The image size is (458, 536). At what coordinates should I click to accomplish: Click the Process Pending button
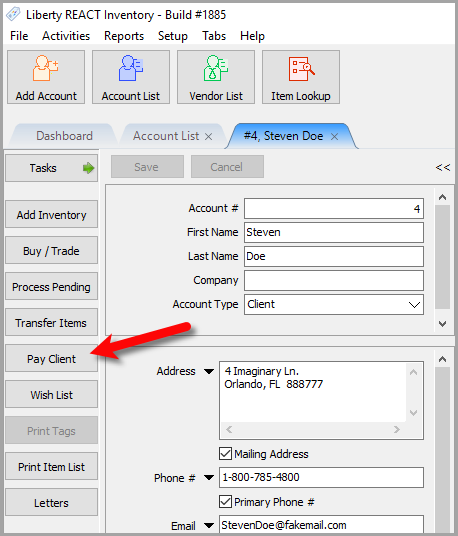coord(51,287)
